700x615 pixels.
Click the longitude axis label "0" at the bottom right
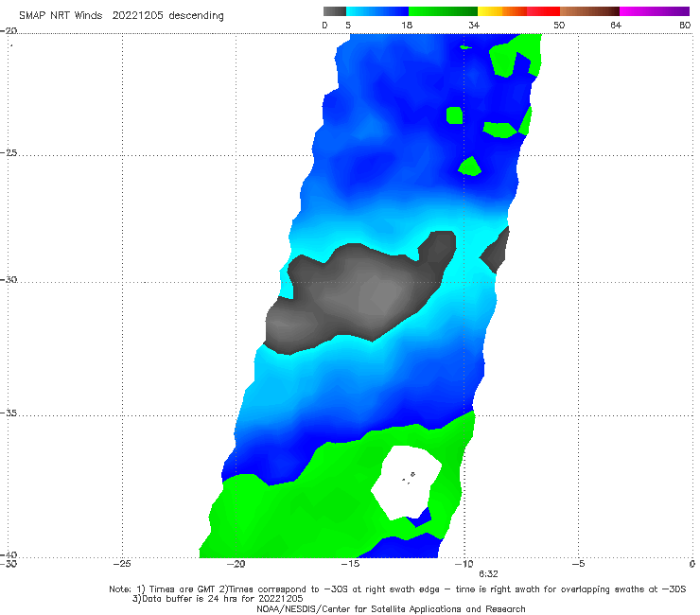pos(692,564)
